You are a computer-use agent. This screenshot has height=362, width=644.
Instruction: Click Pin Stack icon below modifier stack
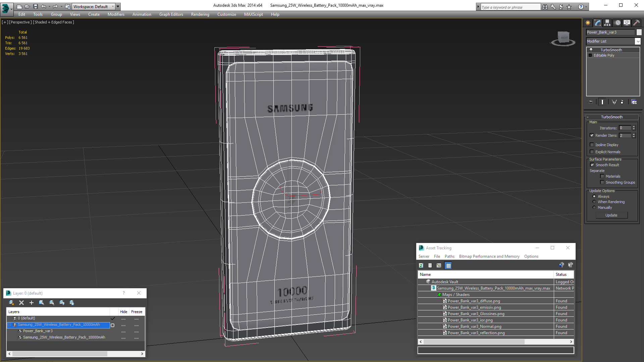[x=591, y=102]
